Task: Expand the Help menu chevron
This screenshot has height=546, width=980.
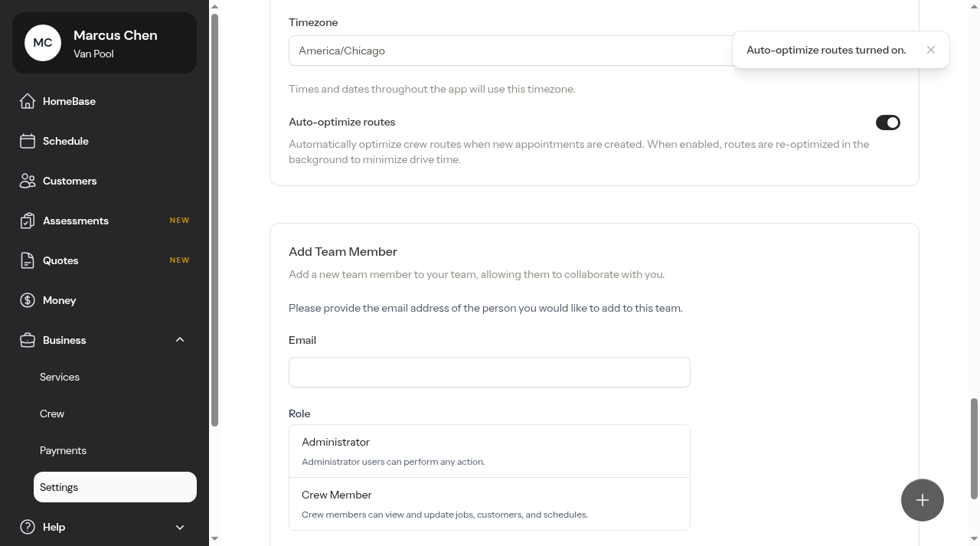Action: click(180, 527)
